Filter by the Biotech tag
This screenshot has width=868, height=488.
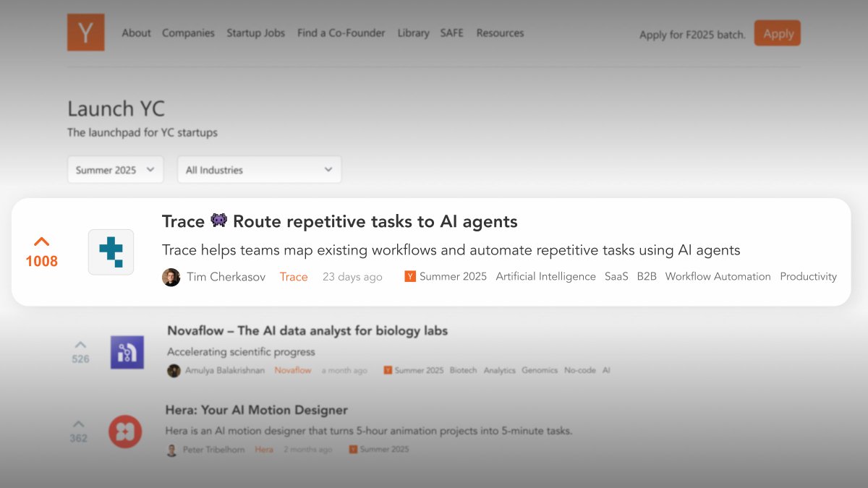(464, 371)
